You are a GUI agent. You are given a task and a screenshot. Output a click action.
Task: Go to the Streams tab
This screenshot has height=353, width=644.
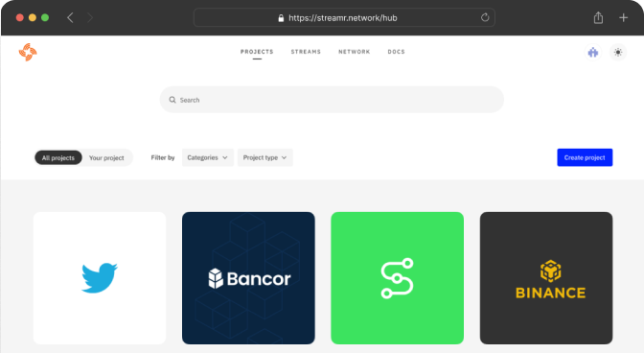tap(306, 52)
